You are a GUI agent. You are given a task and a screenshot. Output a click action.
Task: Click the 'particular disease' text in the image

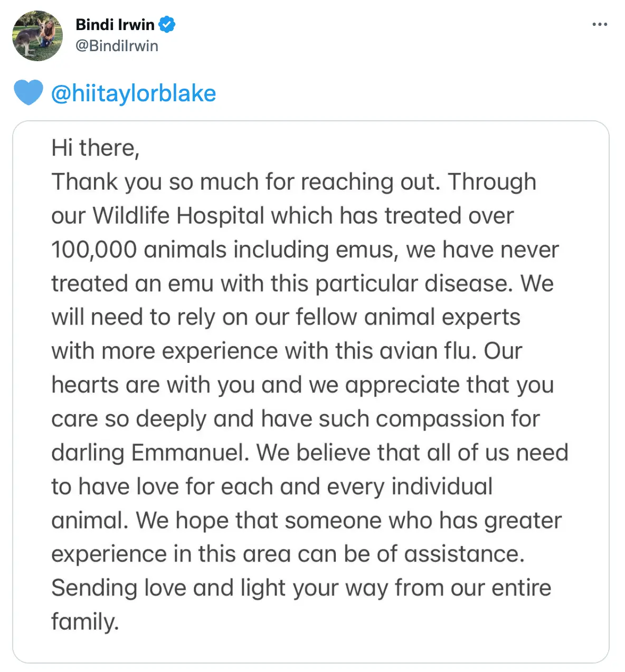414,284
